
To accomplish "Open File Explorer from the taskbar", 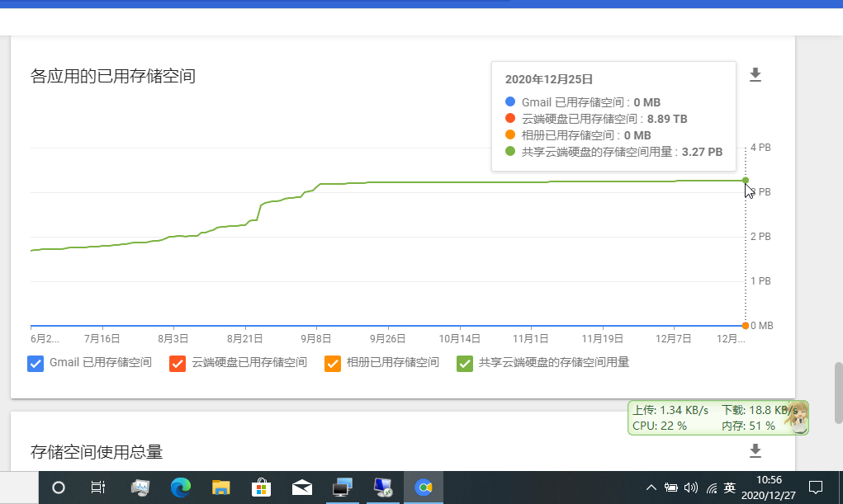I will click(x=220, y=488).
